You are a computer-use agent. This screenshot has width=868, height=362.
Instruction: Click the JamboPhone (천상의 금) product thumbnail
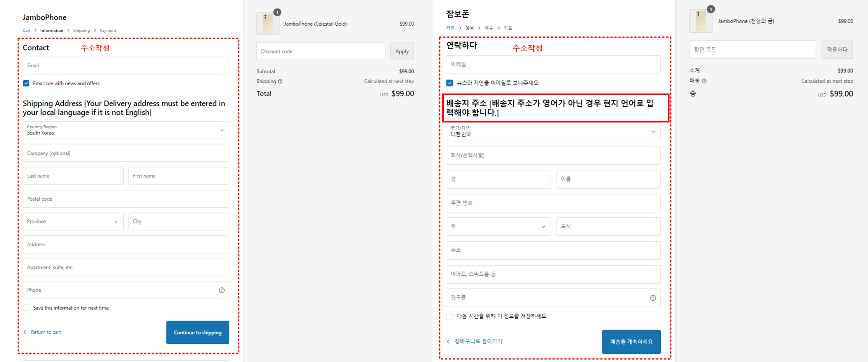[x=701, y=21]
